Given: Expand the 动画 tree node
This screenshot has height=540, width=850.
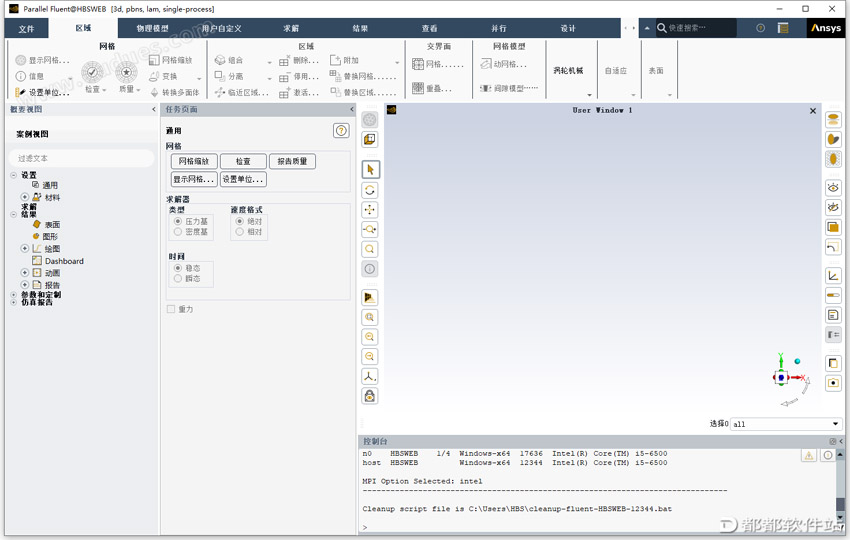Looking at the screenshot, I should [24, 273].
